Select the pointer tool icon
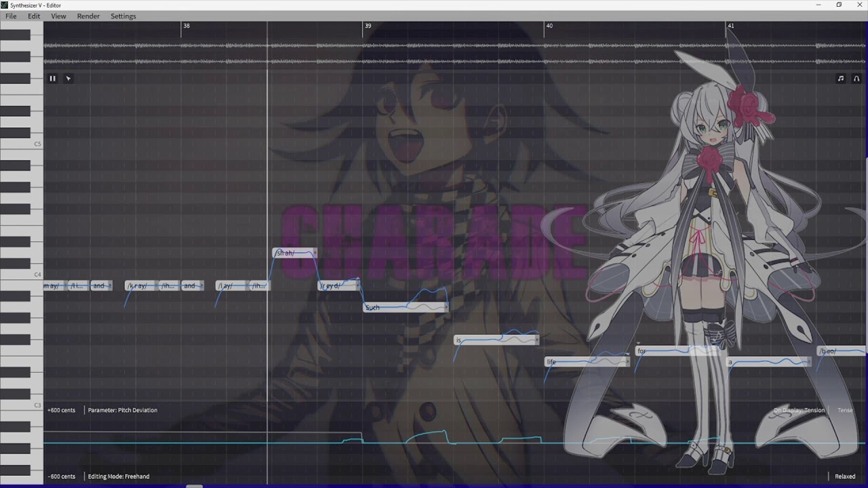 [68, 79]
